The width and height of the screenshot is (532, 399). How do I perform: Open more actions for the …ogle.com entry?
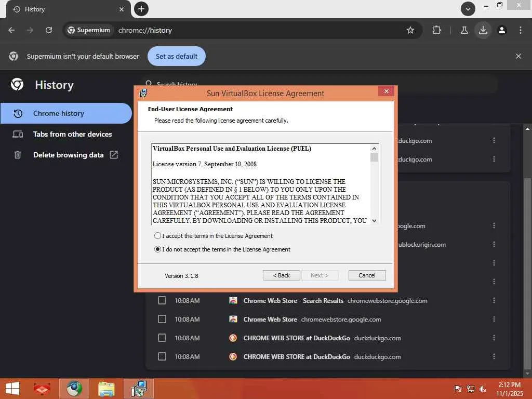point(494,225)
